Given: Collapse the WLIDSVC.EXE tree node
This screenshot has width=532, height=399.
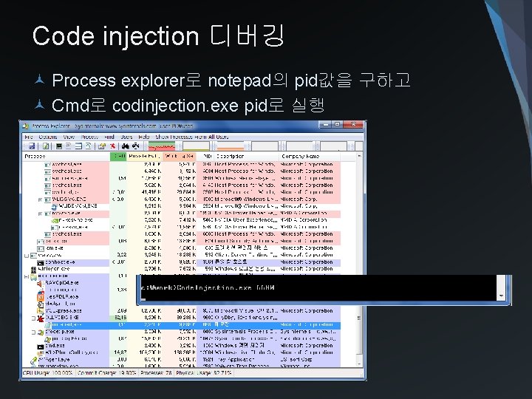Looking at the screenshot, I should (41, 199).
